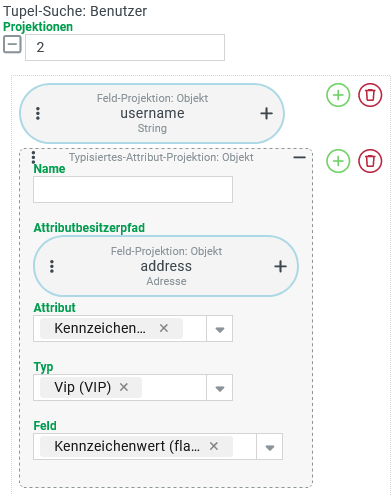Collapse the Typisiertes-Attribut-Projektion panel
Image resolution: width=391 pixels, height=495 pixels.
(x=299, y=157)
